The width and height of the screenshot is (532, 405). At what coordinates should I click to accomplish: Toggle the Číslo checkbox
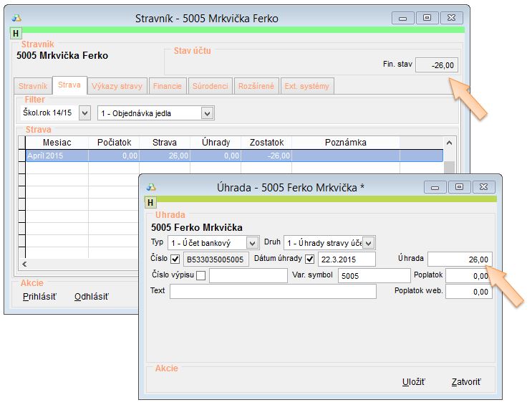coord(175,259)
